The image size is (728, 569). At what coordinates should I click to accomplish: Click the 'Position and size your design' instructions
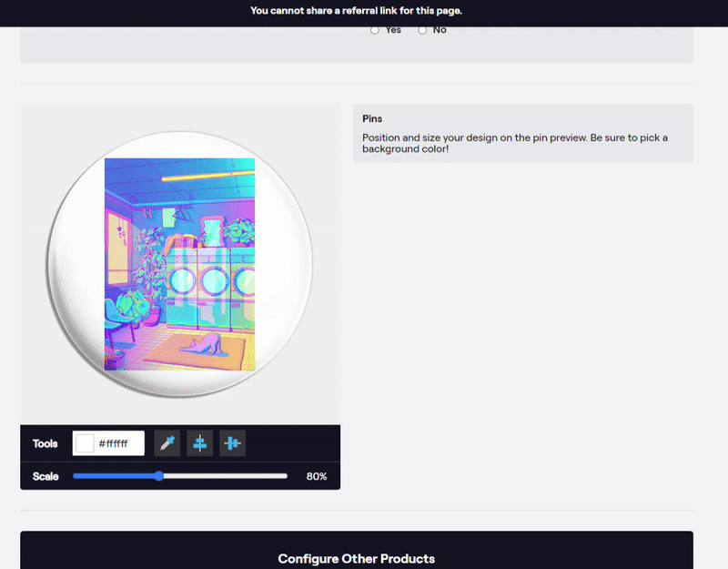[x=515, y=143]
